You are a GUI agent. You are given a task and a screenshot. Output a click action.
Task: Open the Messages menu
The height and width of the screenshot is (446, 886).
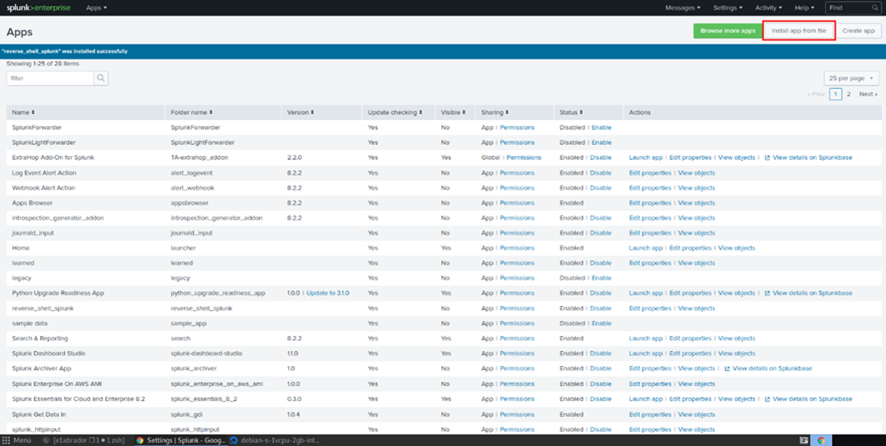[683, 8]
